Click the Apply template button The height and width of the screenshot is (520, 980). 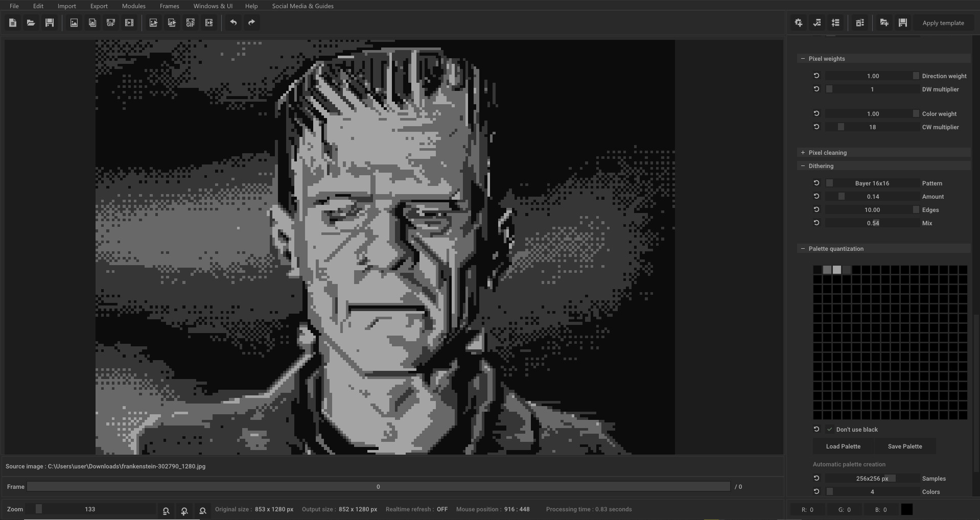pos(943,22)
